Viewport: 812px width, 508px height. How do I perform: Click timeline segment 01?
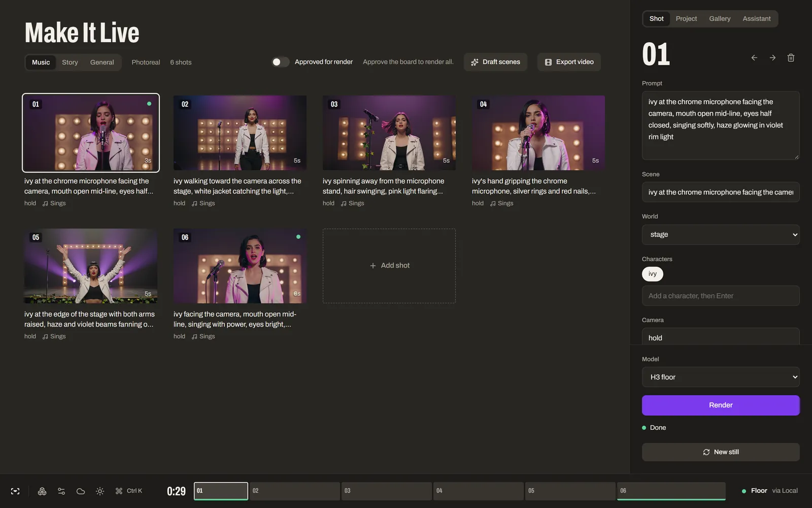[x=221, y=491]
